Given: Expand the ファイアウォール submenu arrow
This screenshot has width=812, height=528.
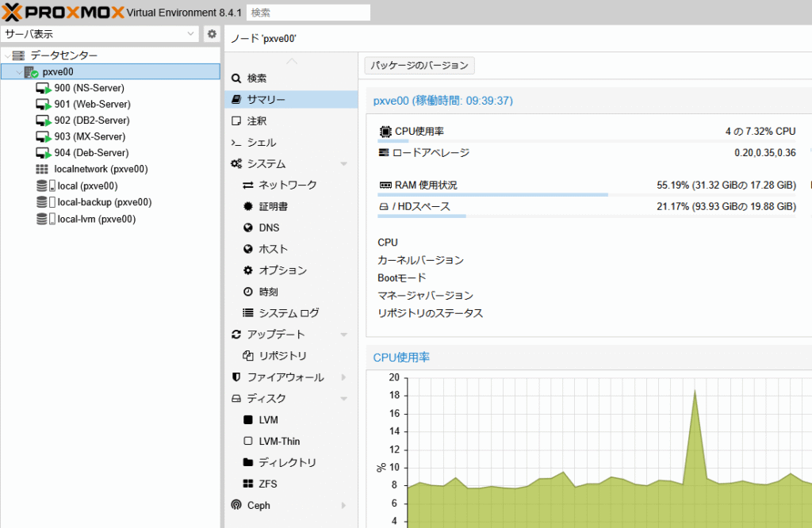Looking at the screenshot, I should [x=344, y=377].
